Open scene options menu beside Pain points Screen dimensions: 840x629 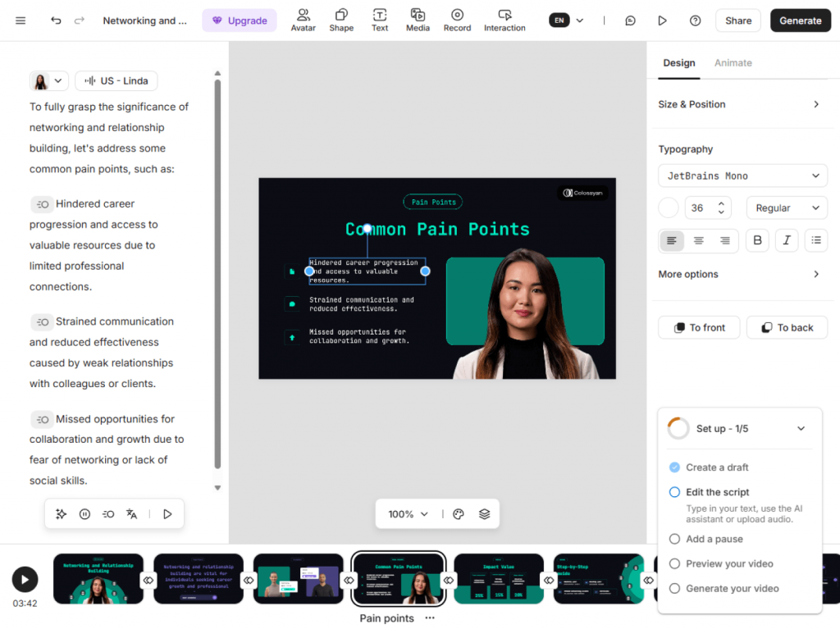point(430,618)
